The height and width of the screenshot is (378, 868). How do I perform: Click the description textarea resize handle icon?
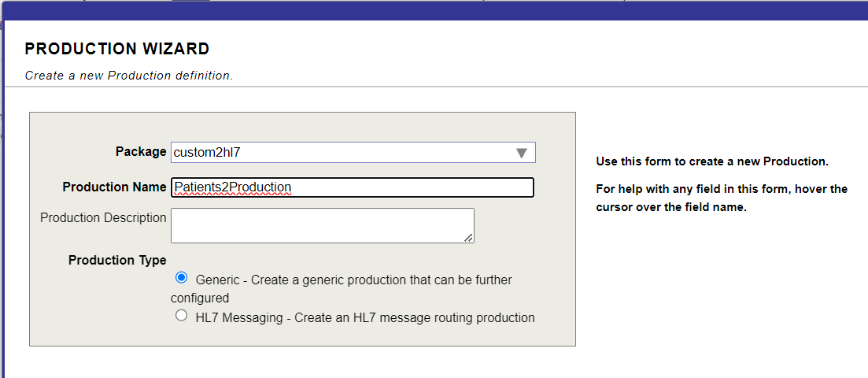[468, 238]
